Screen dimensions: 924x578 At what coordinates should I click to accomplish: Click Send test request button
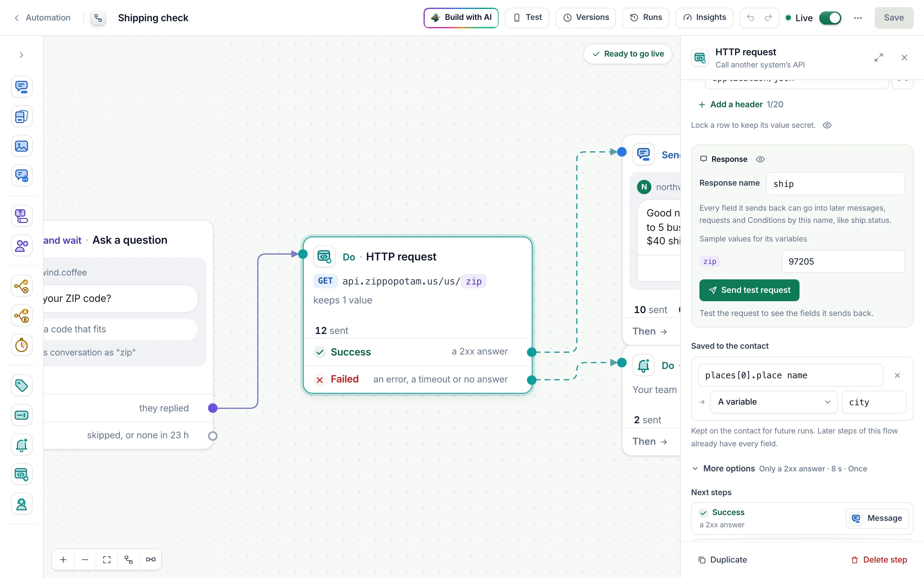click(749, 290)
